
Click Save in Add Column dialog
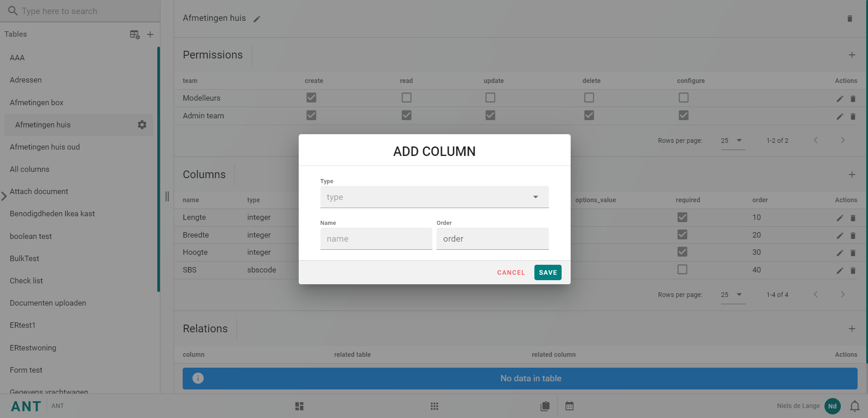547,272
